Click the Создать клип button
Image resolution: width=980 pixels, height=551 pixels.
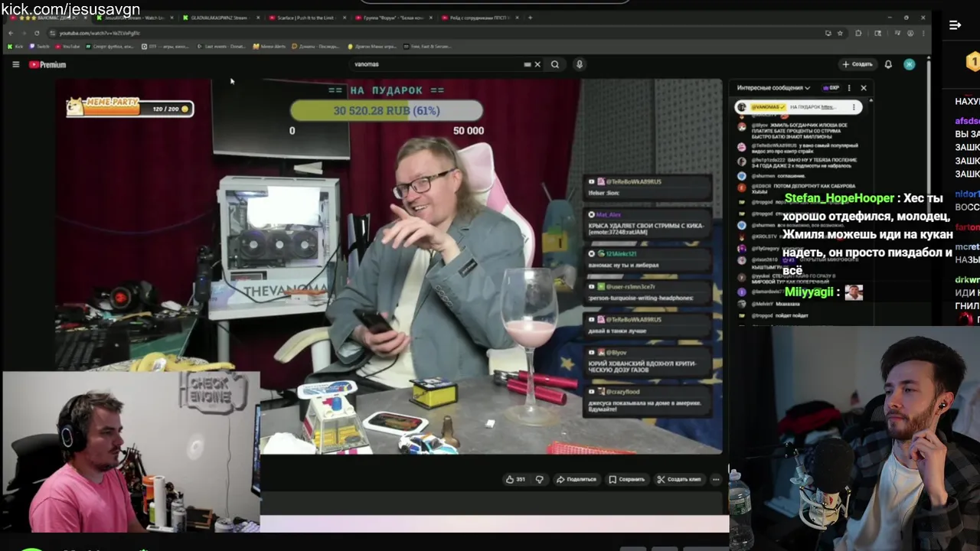click(679, 479)
